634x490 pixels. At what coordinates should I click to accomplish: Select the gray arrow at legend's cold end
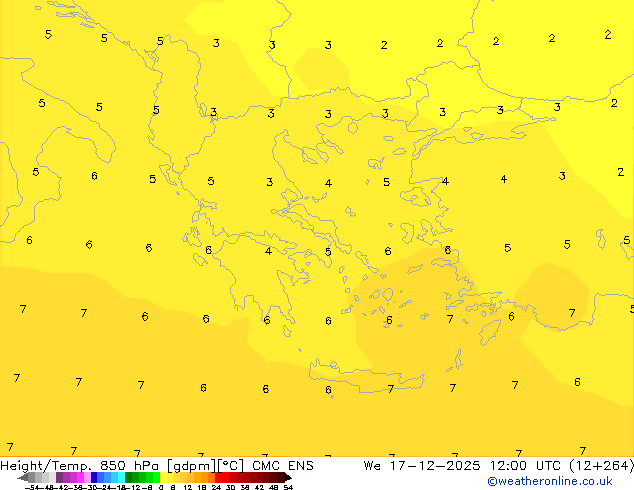pyautogui.click(x=23, y=477)
